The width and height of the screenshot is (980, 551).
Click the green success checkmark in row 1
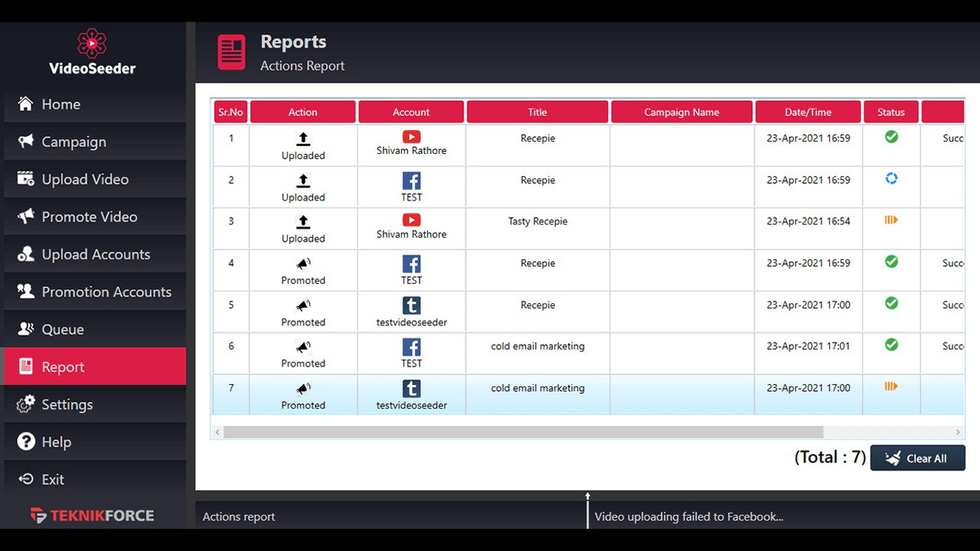[891, 137]
